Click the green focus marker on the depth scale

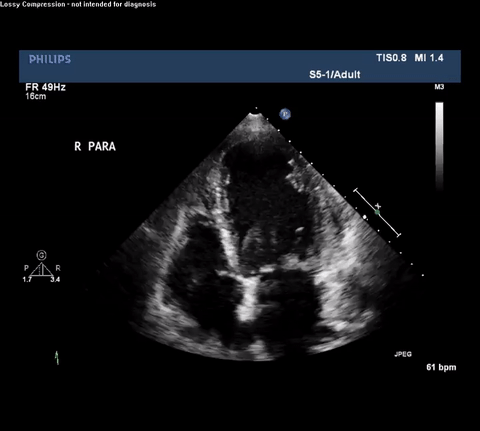pos(377,212)
